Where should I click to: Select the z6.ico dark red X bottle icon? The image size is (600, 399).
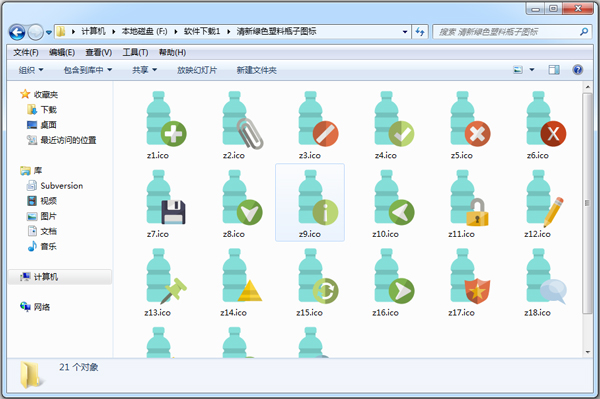pos(546,119)
